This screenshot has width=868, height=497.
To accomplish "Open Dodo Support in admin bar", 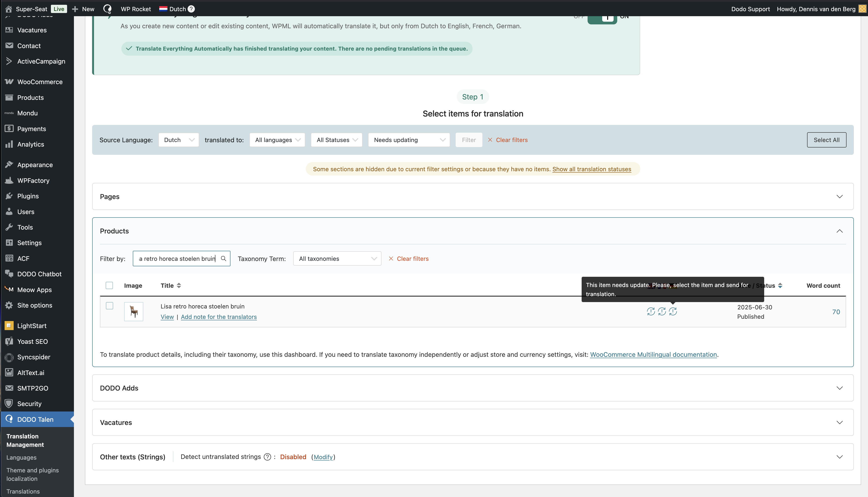I will [750, 9].
